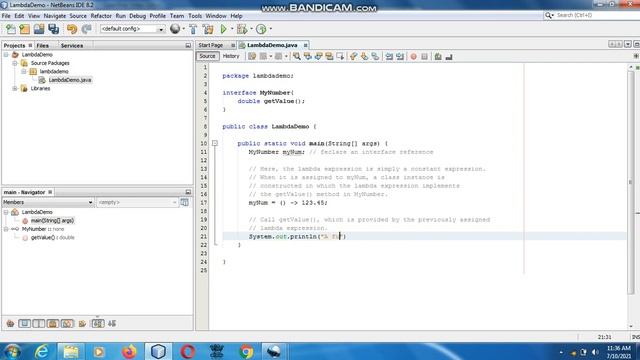Toggle Show Static Members filter in Navigator
This screenshot has width=640, height=360.
point(39,324)
